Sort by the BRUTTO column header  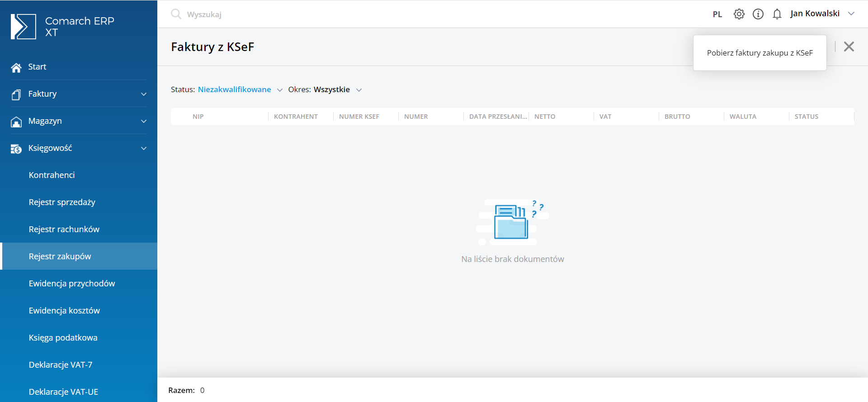pos(677,117)
